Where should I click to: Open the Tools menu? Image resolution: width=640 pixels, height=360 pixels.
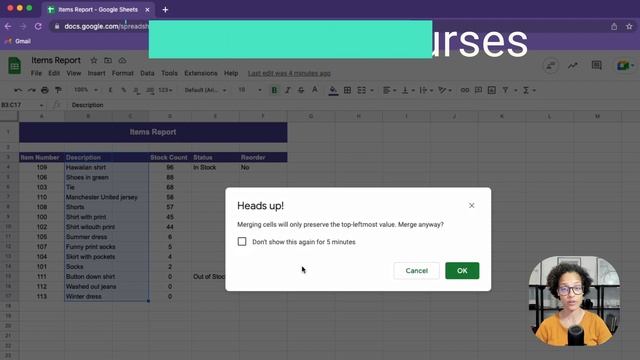169,73
